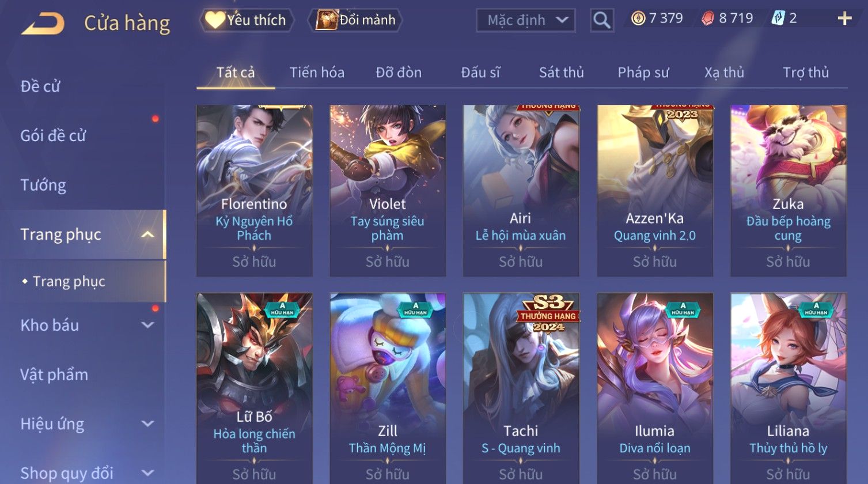
Task: Open the Mặc định sort dropdown
Action: [x=526, y=20]
